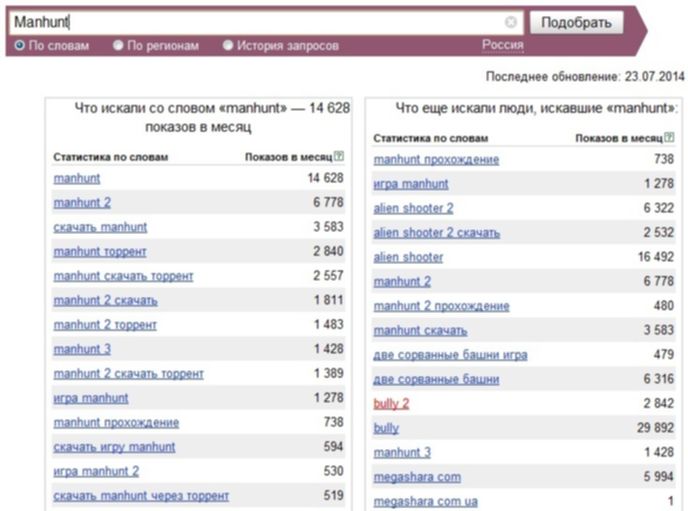Open the 'игра manhunt' link in left table

pyautogui.click(x=91, y=398)
